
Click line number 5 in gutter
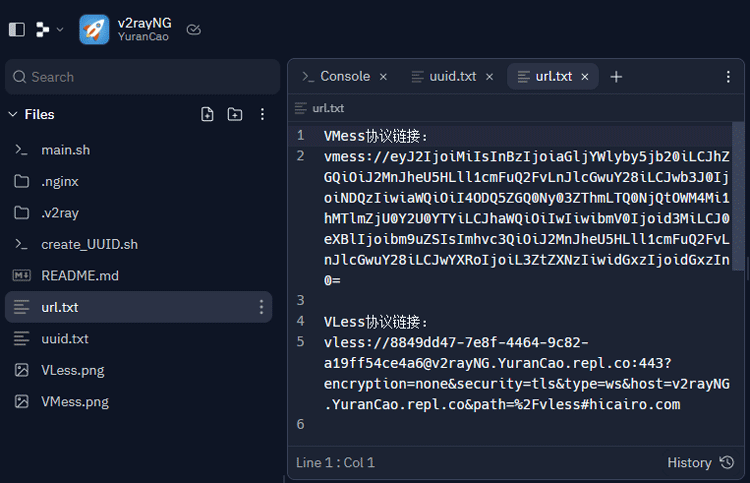point(300,342)
